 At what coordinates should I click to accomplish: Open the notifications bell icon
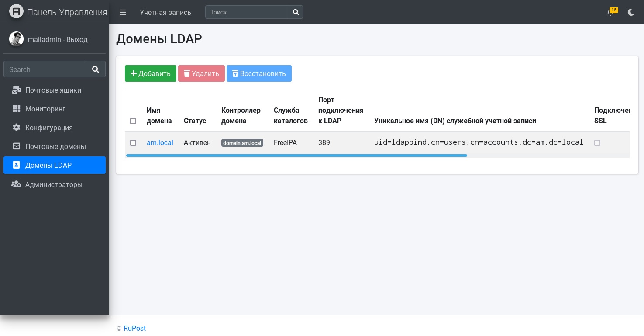pyautogui.click(x=610, y=12)
